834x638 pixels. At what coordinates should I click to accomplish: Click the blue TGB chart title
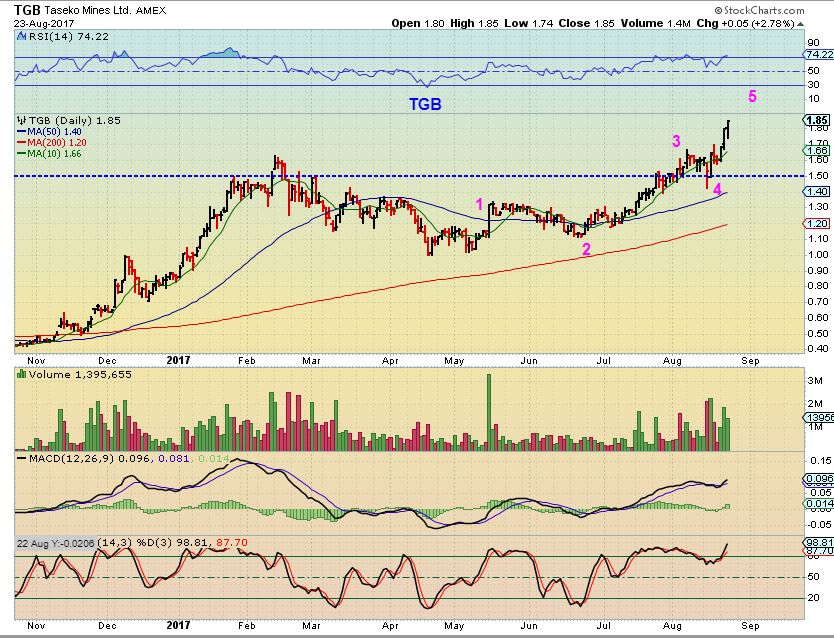point(425,104)
